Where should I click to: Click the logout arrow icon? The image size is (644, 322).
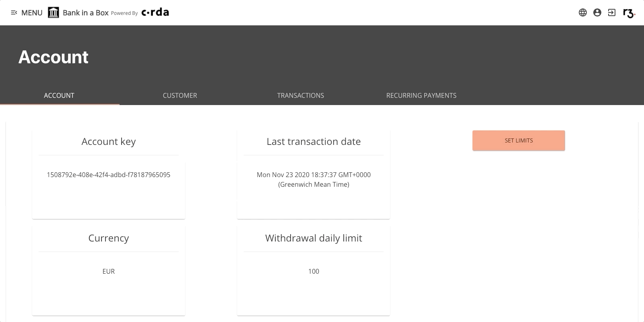tap(612, 12)
